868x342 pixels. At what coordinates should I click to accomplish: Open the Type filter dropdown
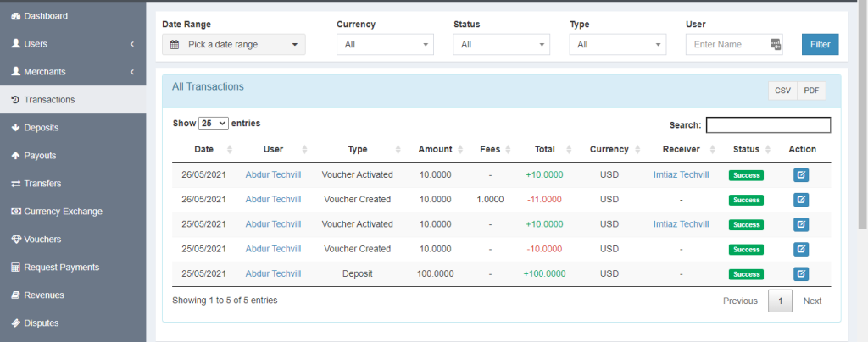tap(617, 45)
